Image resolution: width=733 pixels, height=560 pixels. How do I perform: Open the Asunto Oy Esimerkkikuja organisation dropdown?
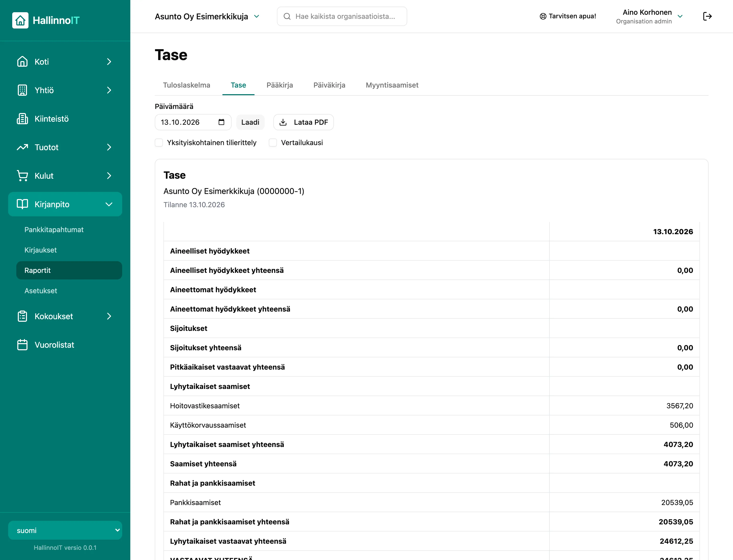point(207,16)
